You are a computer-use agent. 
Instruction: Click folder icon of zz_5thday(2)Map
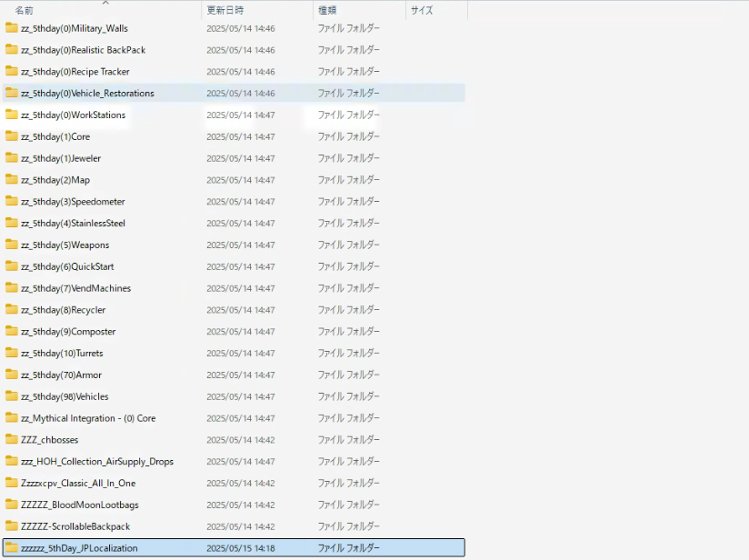coord(12,180)
